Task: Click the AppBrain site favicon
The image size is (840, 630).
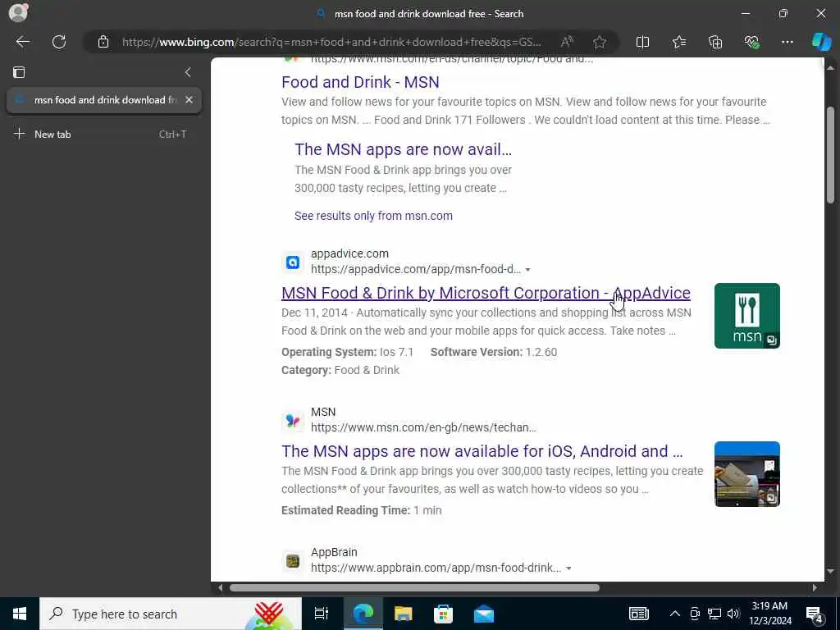Action: pyautogui.click(x=293, y=561)
